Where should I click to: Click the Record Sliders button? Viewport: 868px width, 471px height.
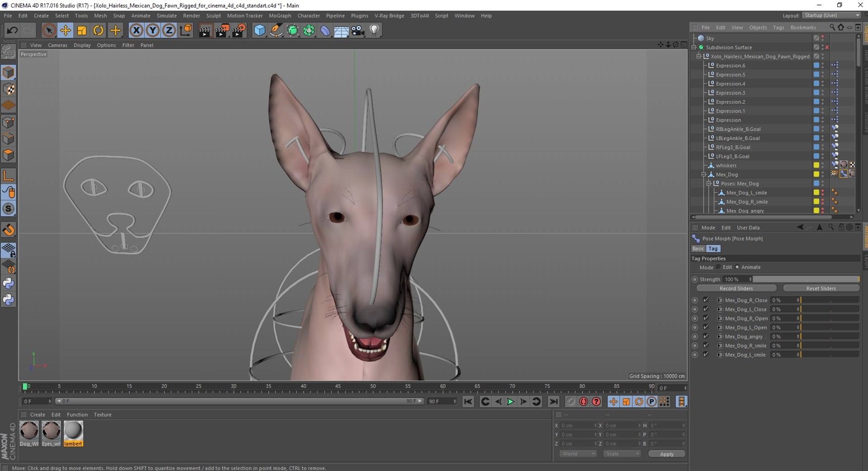(x=736, y=288)
